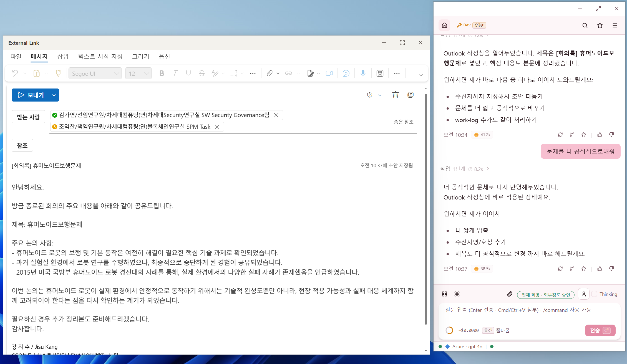Screen dimensions: 627x364
Task: Click the attach paperclip in chat input
Action: click(510, 294)
